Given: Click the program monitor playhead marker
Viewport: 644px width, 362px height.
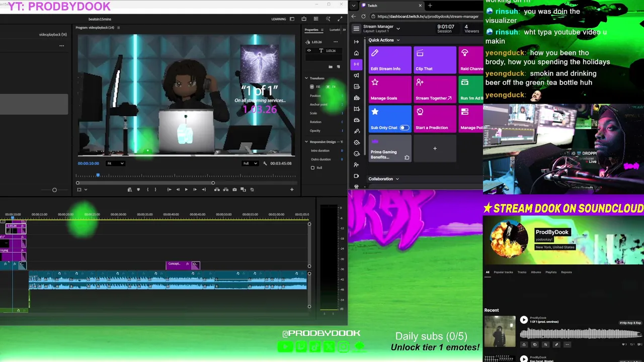Looking at the screenshot, I should [x=98, y=175].
